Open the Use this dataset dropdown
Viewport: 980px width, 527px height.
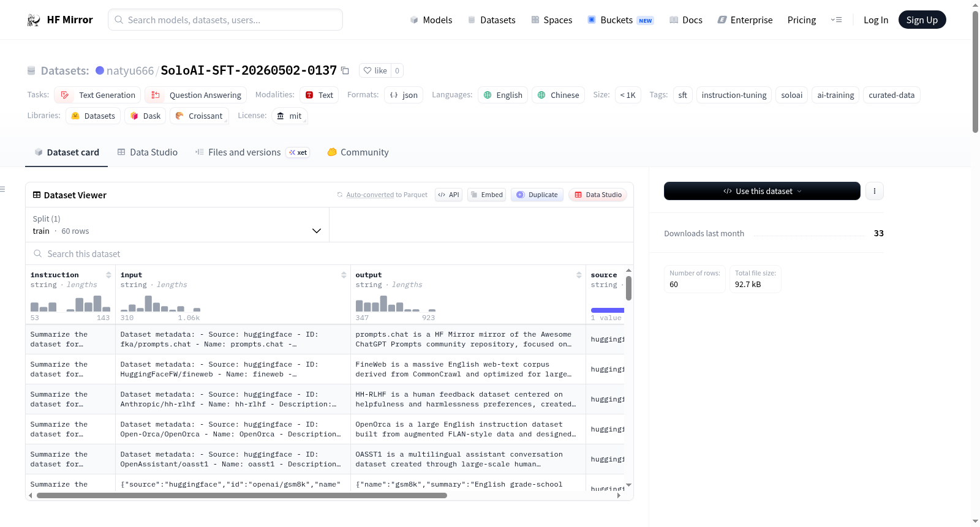point(762,191)
